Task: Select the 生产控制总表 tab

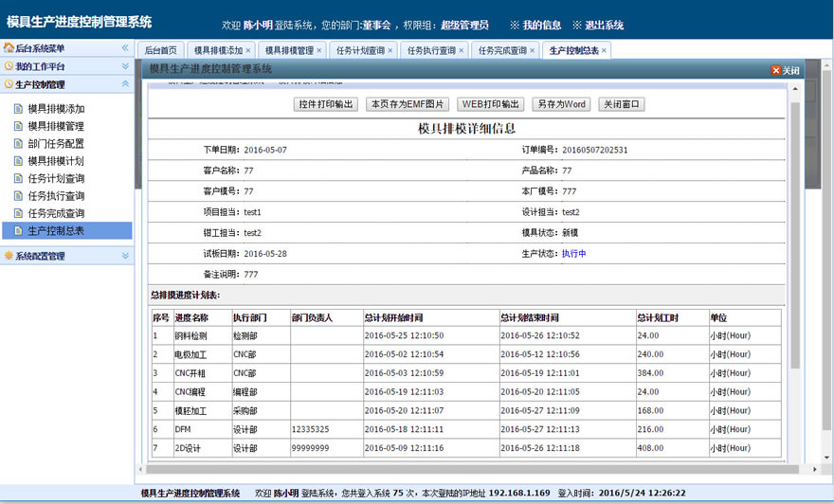Action: 574,50
